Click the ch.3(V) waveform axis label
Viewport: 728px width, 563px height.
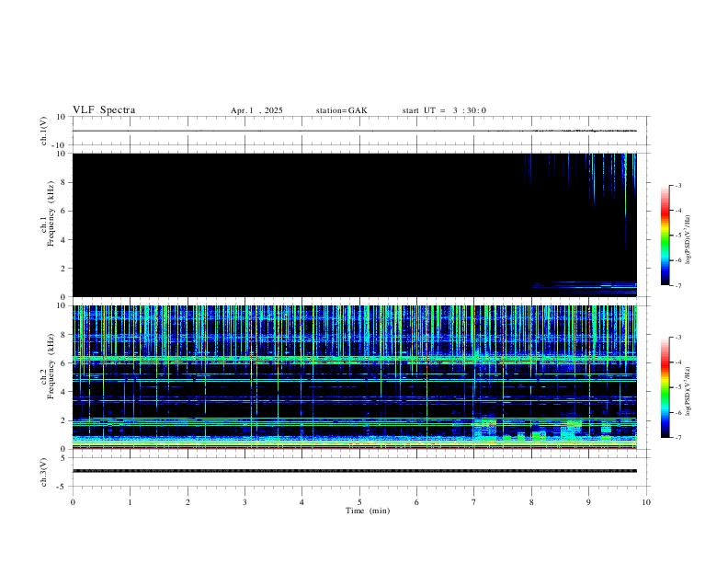(44, 472)
